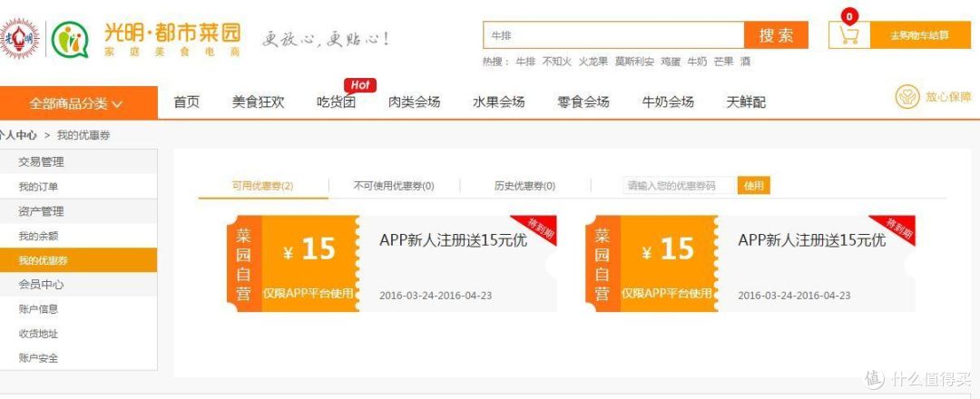Image resolution: width=980 pixels, height=399 pixels.
Task: Select hot search term 酒
Action: pyautogui.click(x=745, y=62)
